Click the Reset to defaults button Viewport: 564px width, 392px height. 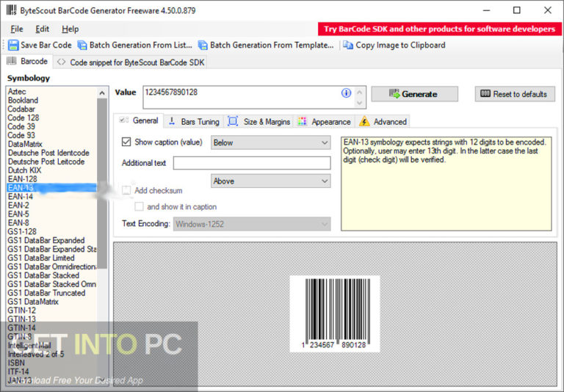515,94
